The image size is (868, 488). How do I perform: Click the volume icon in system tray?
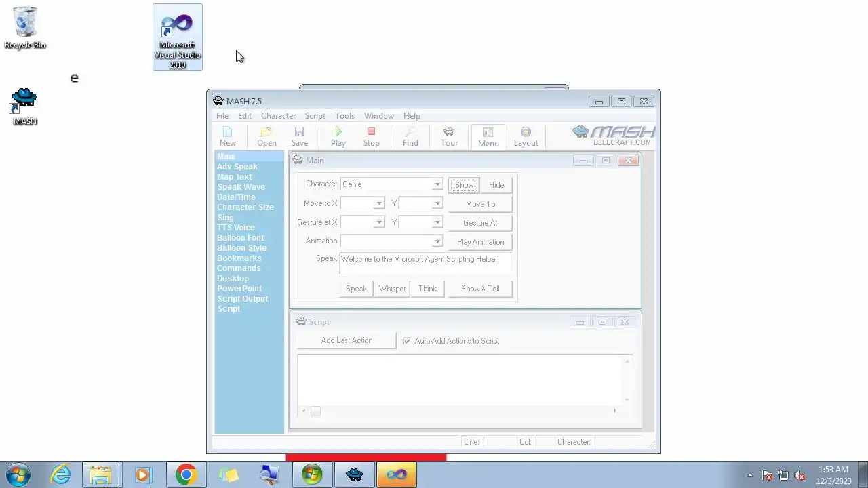click(800, 475)
